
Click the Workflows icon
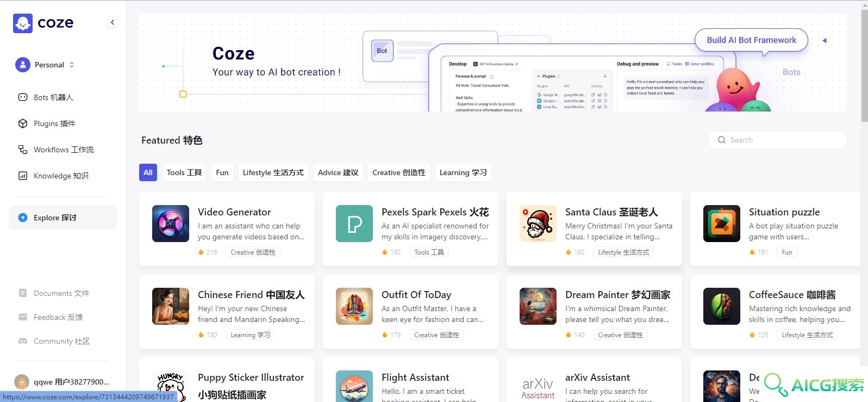point(23,150)
